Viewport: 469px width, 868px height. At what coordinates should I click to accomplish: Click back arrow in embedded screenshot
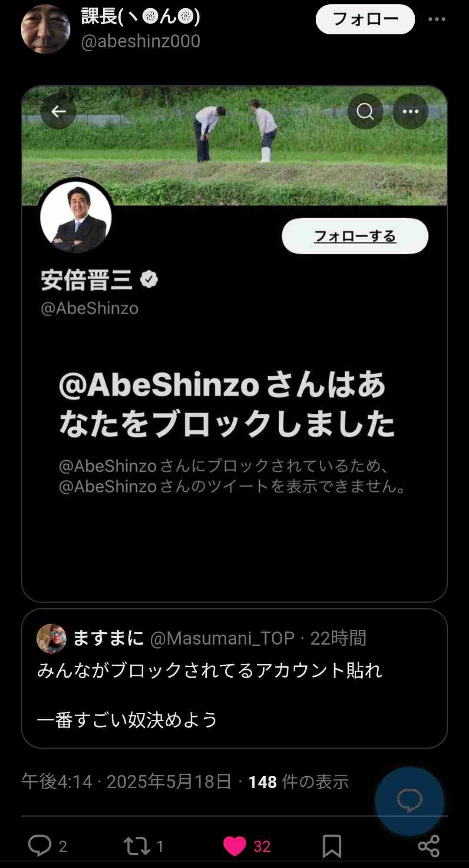point(59,112)
